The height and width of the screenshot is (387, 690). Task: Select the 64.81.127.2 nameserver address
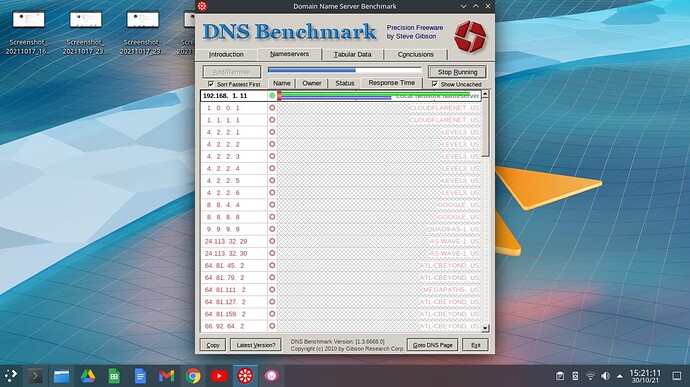pos(225,302)
